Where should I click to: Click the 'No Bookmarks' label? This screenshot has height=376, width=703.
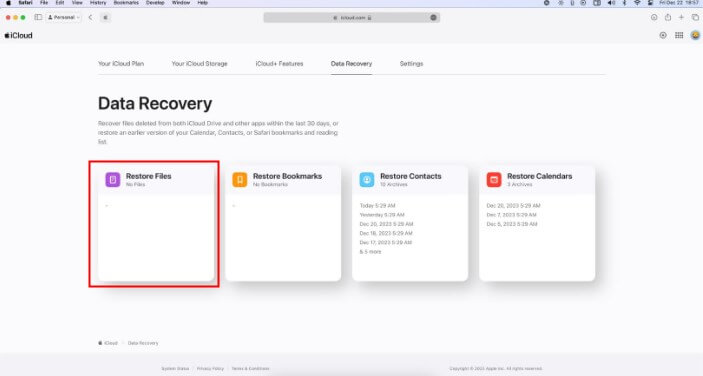point(270,184)
